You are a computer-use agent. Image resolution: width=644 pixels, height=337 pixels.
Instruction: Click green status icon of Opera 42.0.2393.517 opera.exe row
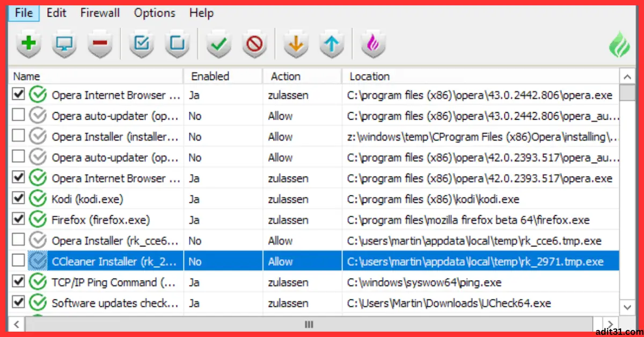click(x=38, y=178)
